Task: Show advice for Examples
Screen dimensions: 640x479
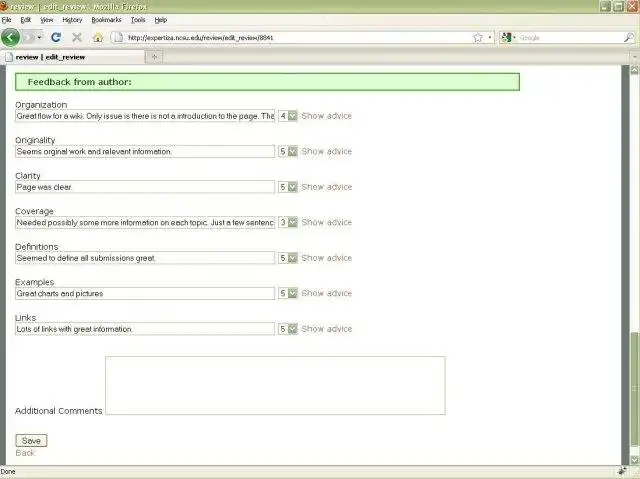Action: point(327,293)
